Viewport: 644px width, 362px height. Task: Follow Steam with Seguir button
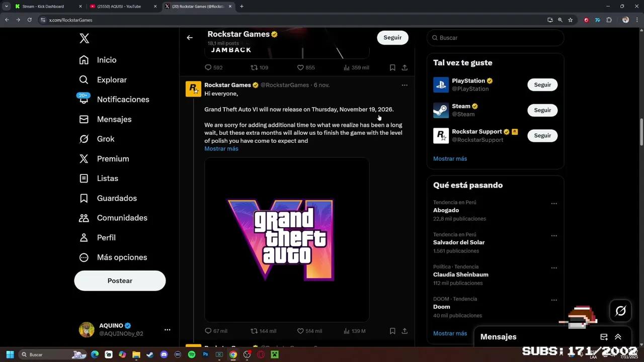click(x=542, y=110)
